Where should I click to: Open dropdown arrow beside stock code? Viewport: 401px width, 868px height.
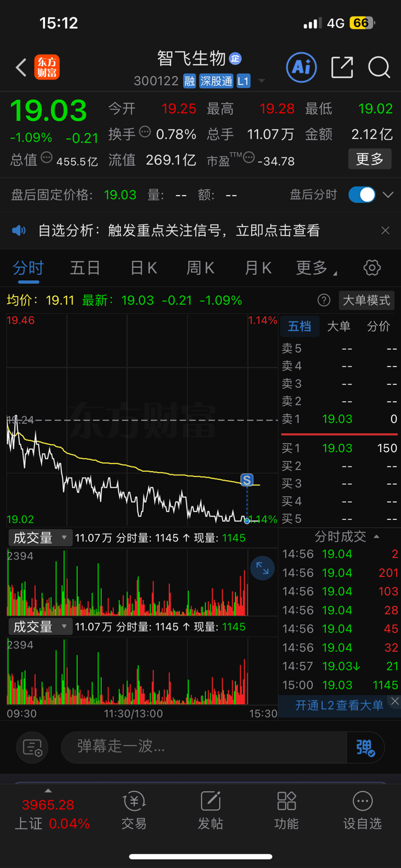(x=262, y=81)
